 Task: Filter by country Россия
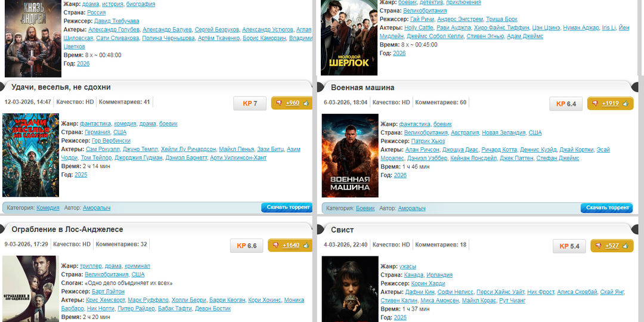pyautogui.click(x=96, y=13)
